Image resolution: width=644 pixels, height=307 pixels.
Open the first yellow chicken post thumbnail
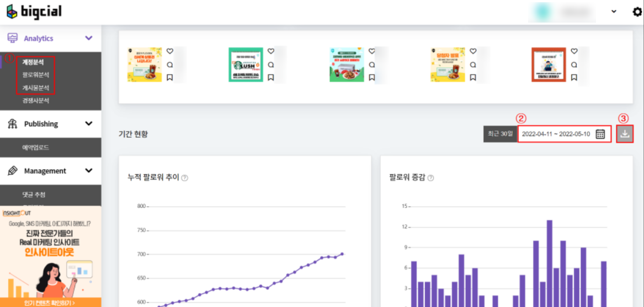point(145,64)
